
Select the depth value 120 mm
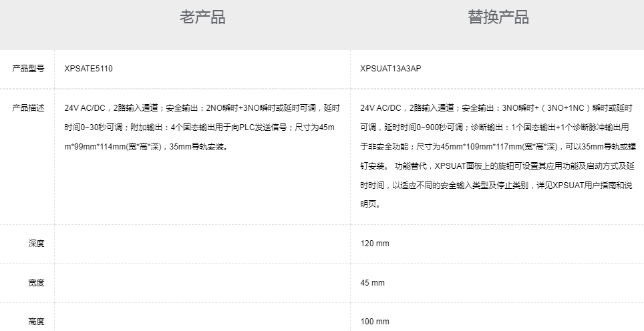(x=375, y=244)
